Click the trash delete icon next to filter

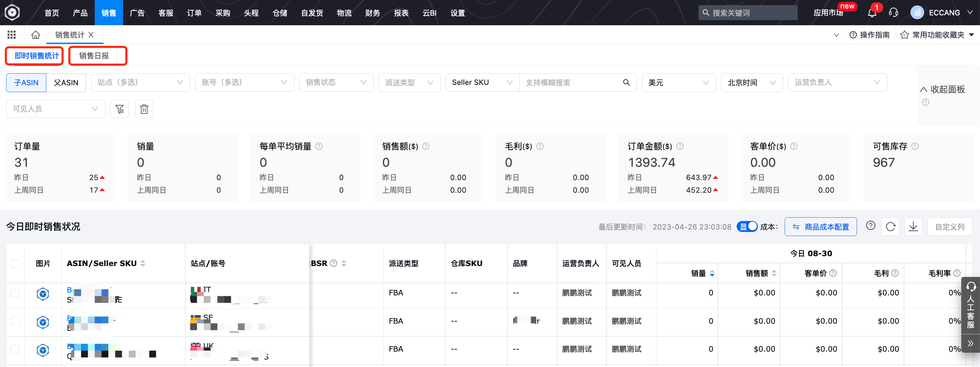[x=144, y=108]
